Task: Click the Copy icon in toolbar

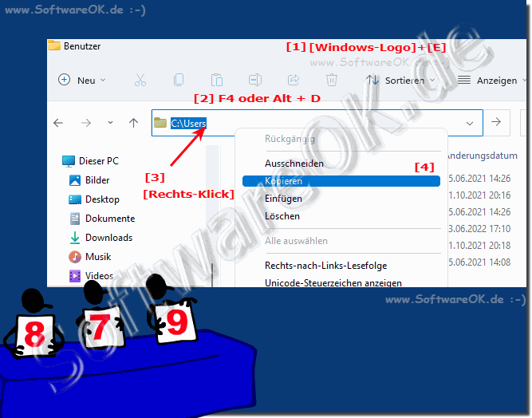Action: [179, 80]
